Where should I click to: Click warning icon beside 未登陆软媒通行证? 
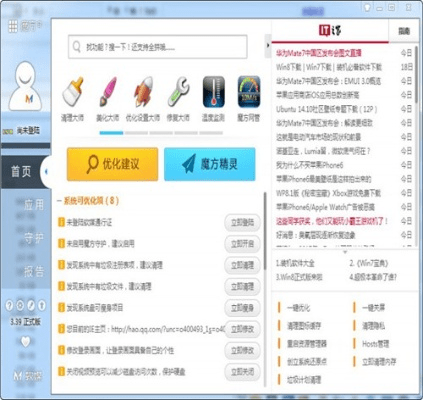(61, 222)
